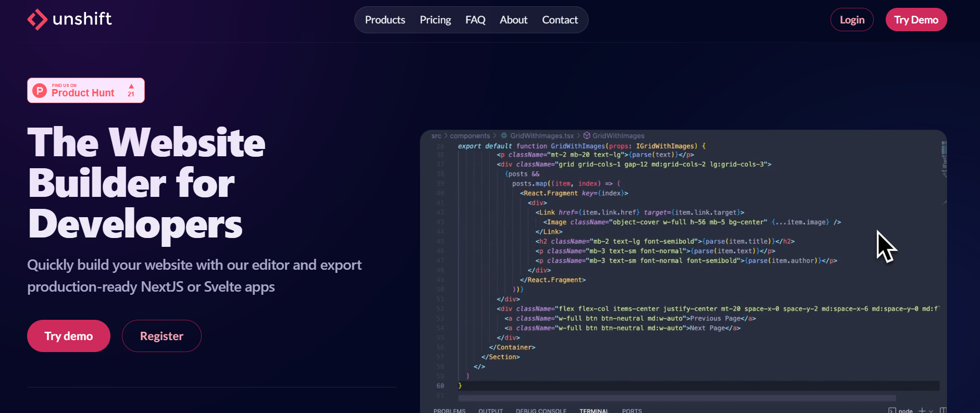
Task: Click the cube symbol icon in breadcrumb
Action: click(x=587, y=136)
